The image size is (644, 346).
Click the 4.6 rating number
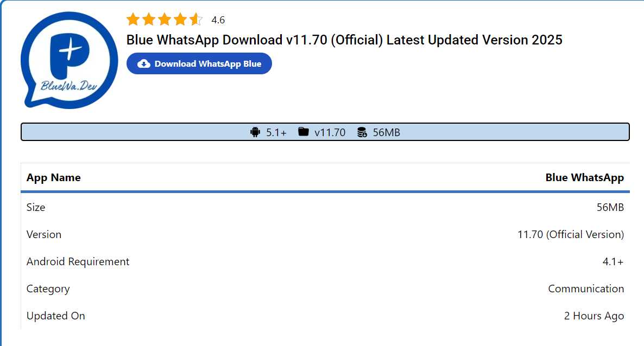coord(218,20)
